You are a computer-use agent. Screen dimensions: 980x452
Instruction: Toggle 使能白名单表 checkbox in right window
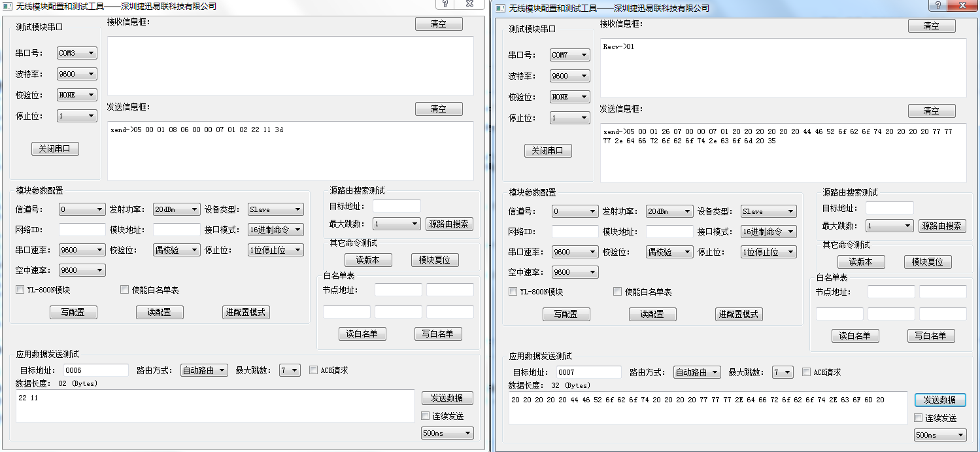pyautogui.click(x=617, y=292)
